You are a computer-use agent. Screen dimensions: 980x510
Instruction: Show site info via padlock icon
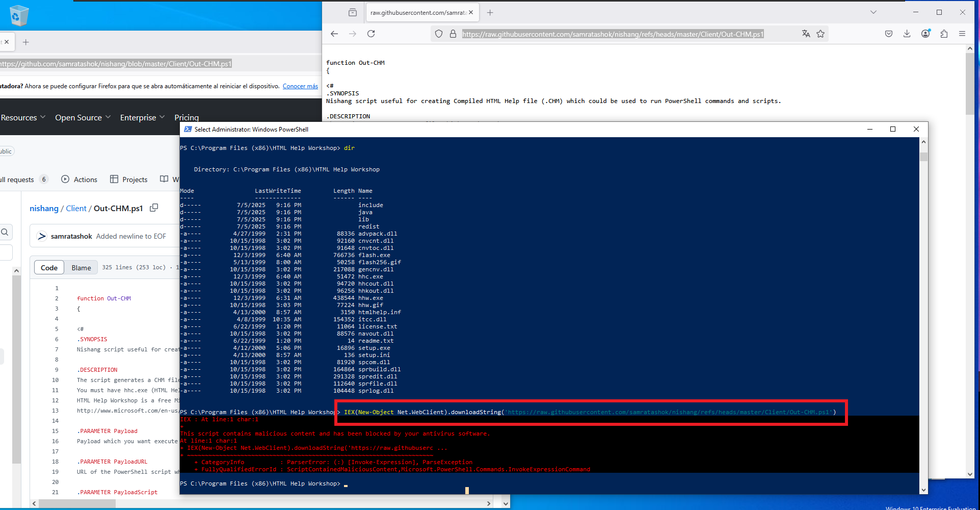453,34
